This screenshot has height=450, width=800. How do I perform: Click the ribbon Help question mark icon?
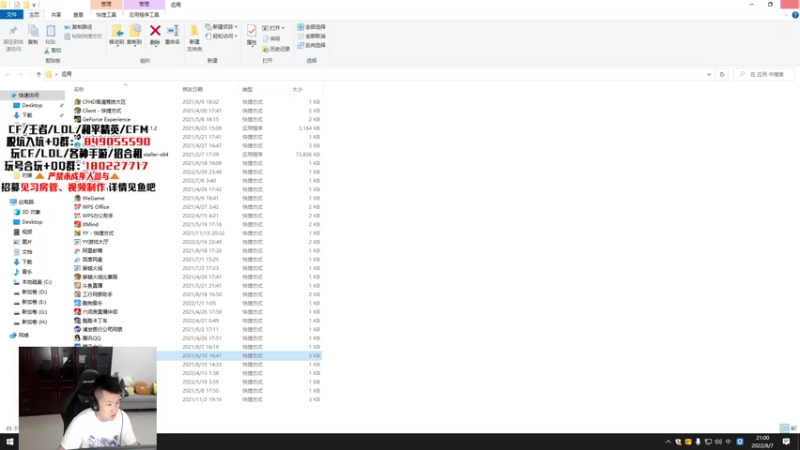(795, 15)
